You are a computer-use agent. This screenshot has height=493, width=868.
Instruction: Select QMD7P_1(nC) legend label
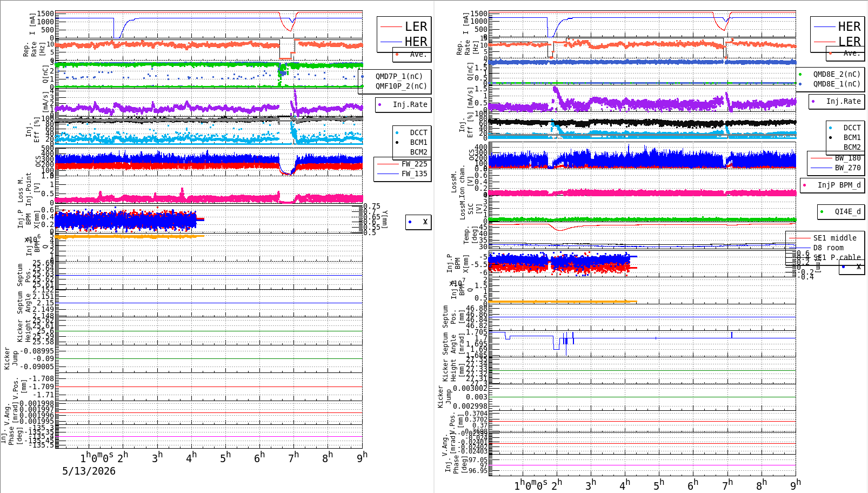[399, 76]
